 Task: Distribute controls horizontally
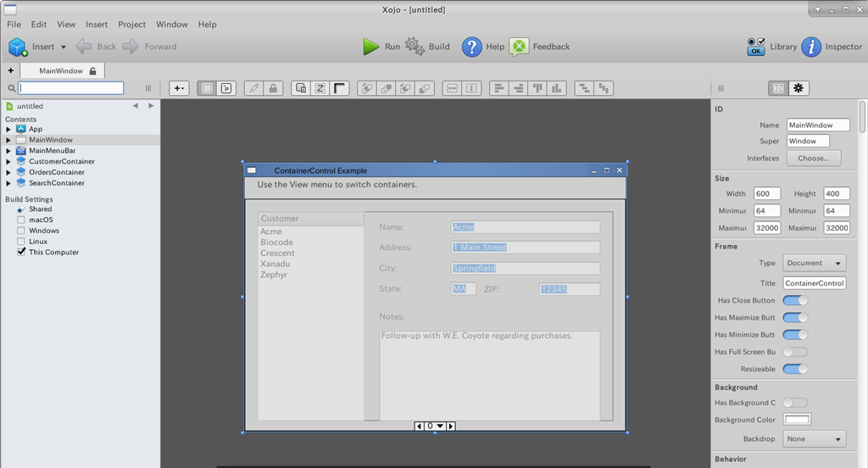point(585,88)
